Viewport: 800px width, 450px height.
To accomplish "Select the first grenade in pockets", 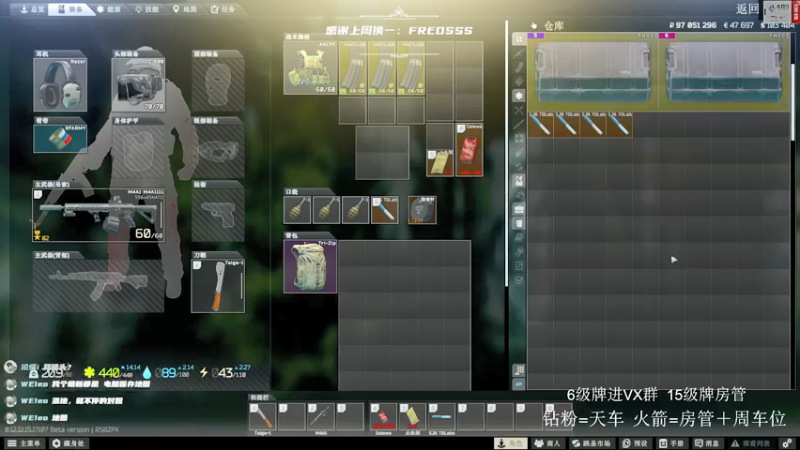I will point(297,210).
